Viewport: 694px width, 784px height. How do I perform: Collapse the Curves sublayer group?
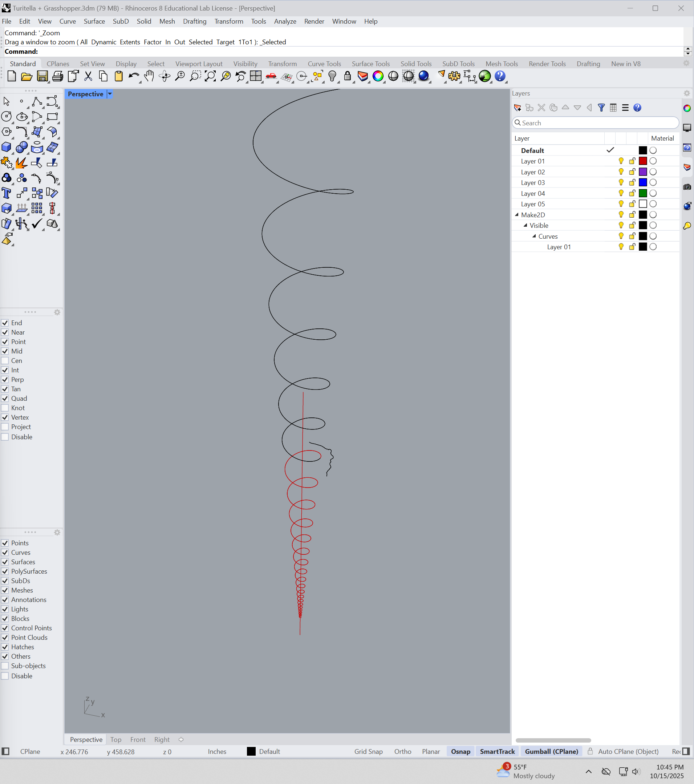pyautogui.click(x=534, y=236)
